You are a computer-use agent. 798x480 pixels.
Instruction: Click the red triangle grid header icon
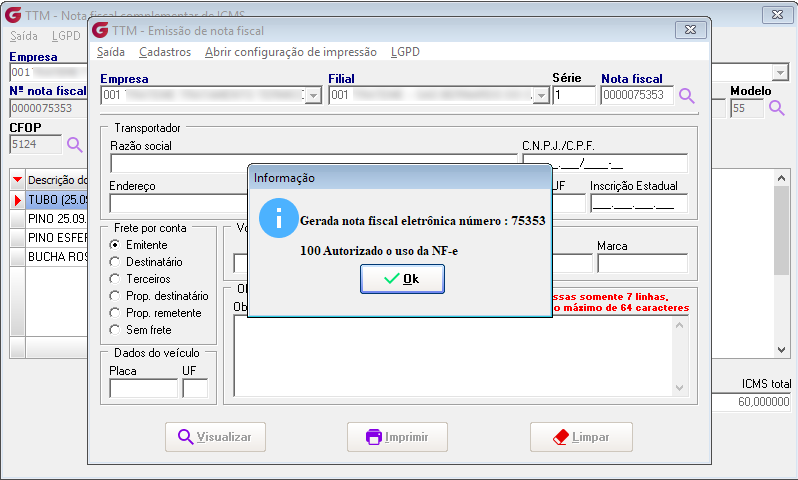[17, 180]
